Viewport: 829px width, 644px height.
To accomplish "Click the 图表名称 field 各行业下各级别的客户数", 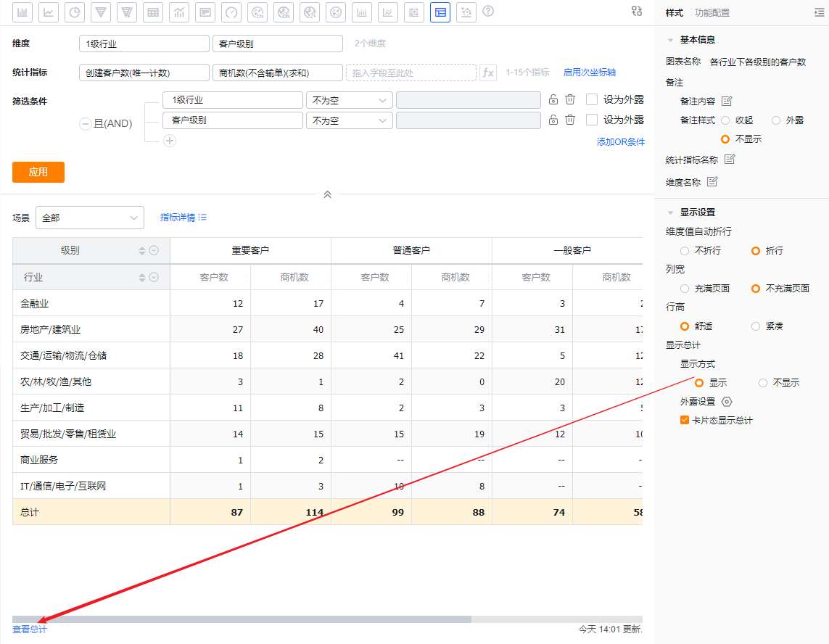I will point(758,62).
